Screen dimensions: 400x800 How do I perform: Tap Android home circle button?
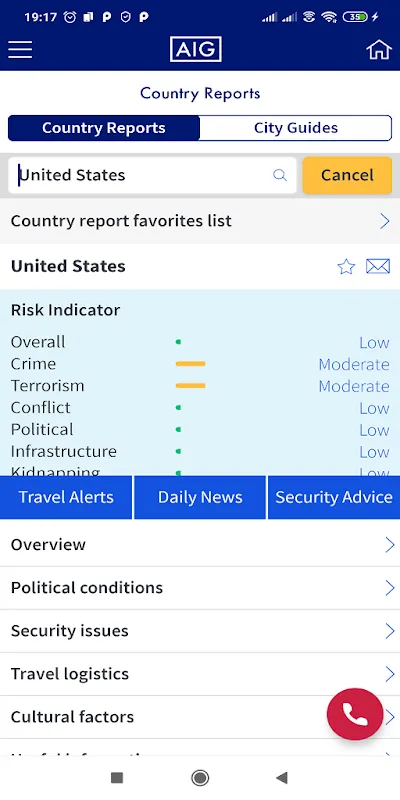(200, 778)
